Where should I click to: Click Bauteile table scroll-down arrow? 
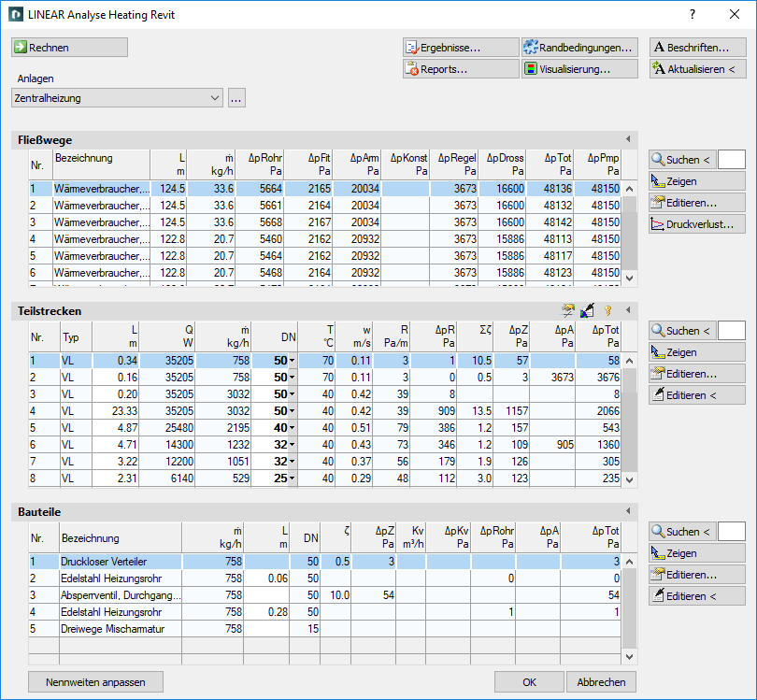pyautogui.click(x=629, y=656)
